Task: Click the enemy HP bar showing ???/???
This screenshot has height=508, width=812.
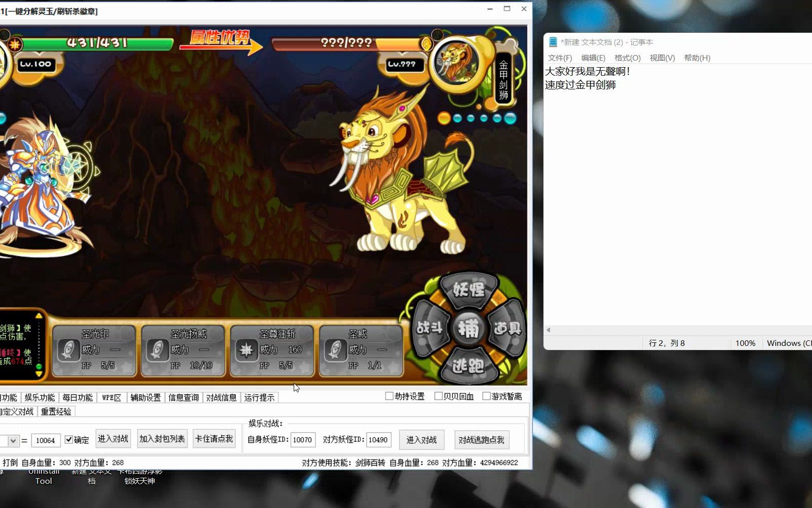Action: point(347,44)
